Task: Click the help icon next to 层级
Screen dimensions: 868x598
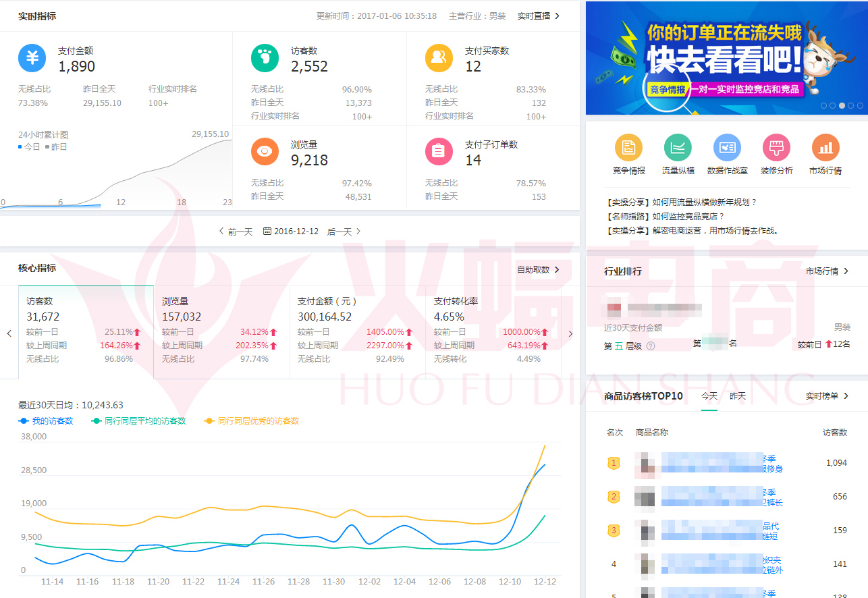Action: point(651,346)
